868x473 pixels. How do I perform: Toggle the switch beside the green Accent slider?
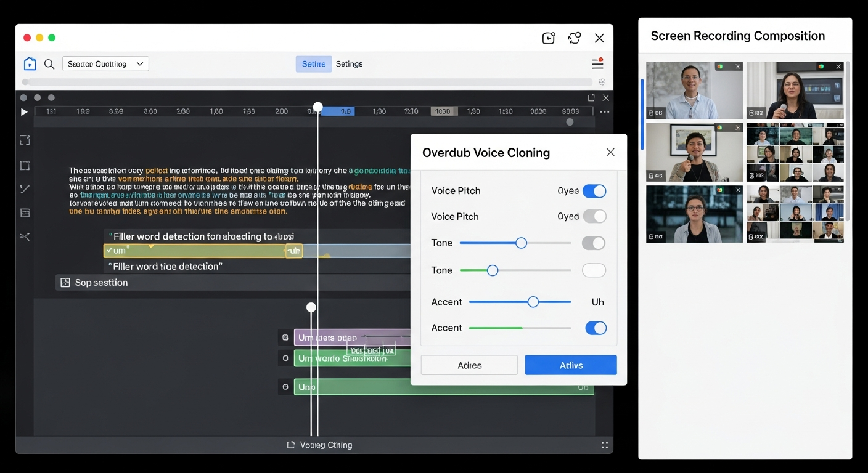pyautogui.click(x=596, y=328)
